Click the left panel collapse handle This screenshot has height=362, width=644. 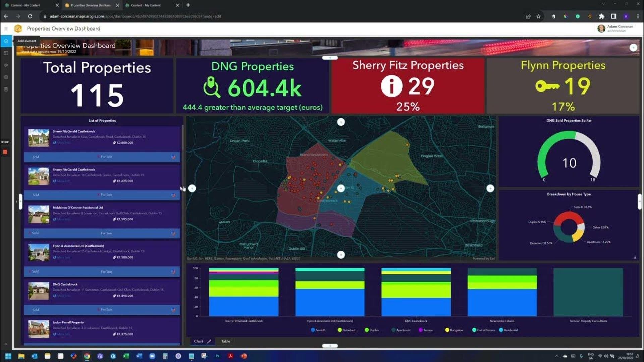pyautogui.click(x=20, y=202)
